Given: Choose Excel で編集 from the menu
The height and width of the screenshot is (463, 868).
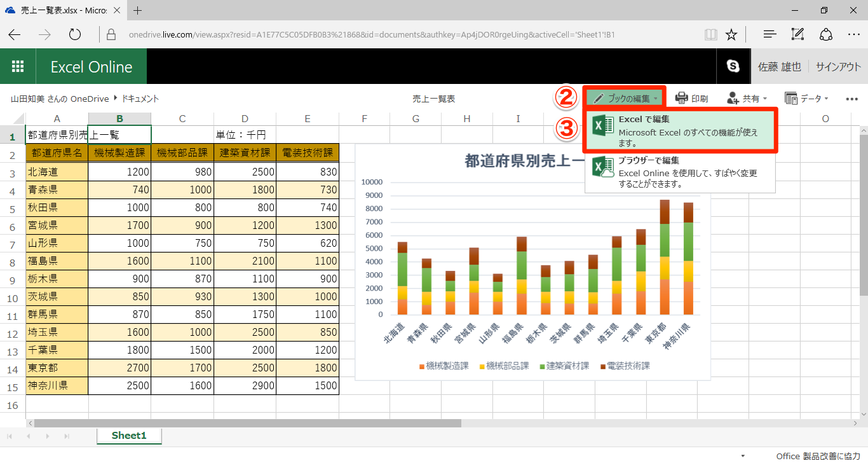Looking at the screenshot, I should click(680, 130).
